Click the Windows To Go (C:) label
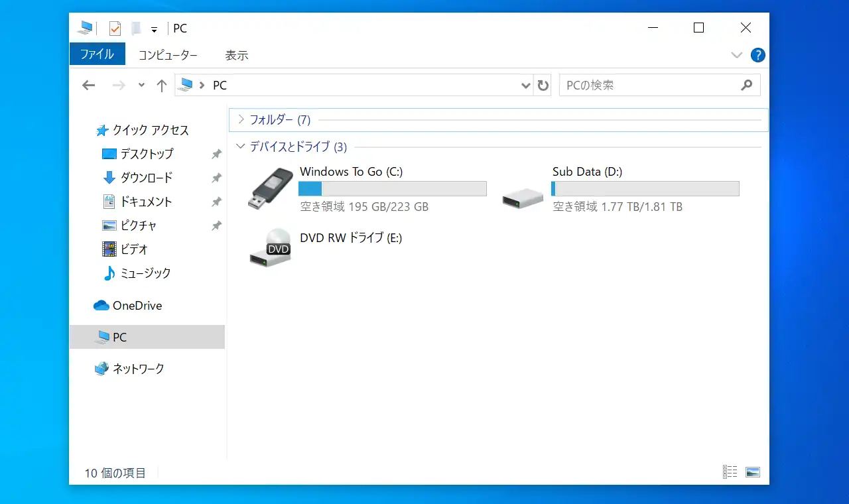 coord(352,172)
